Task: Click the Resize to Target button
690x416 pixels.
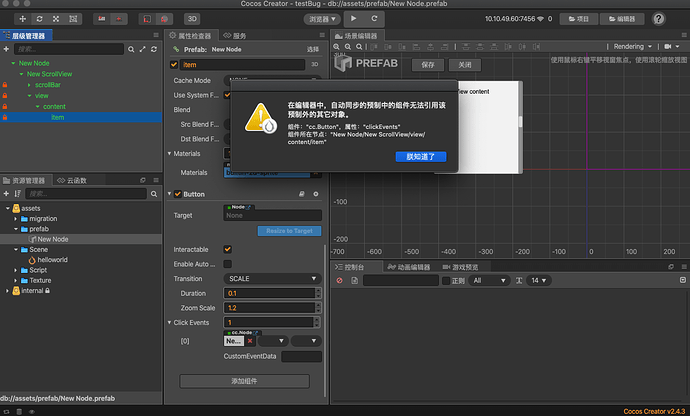Action: coord(289,231)
